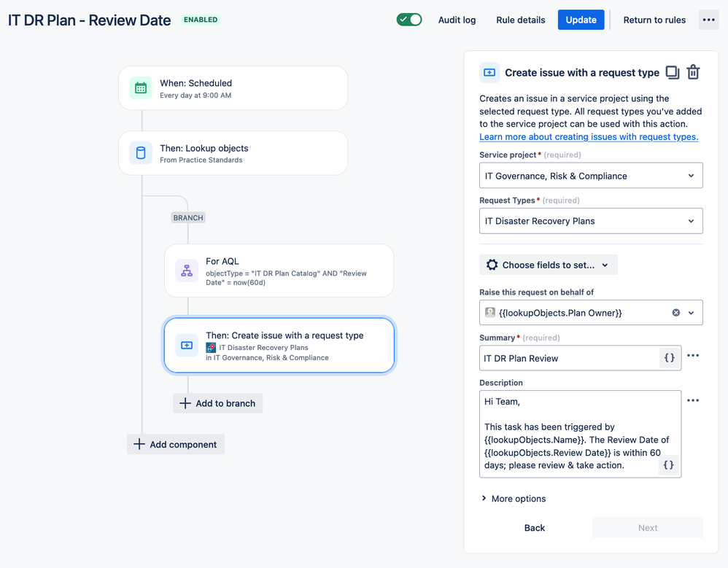The image size is (728, 568).
Task: Duplicate this action with copy icon
Action: click(x=673, y=72)
